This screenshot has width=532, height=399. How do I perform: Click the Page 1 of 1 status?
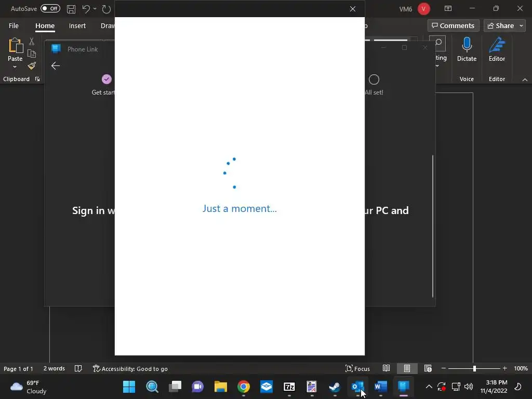[x=18, y=369]
